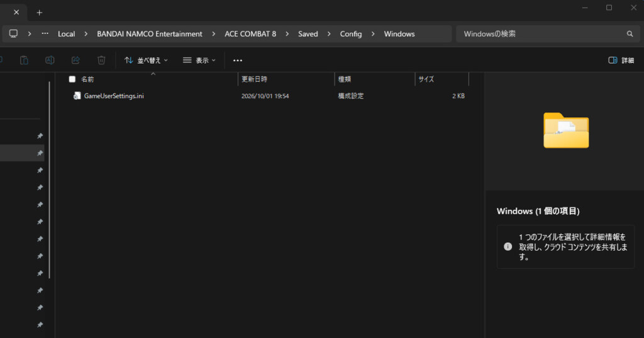Minimize the Explorer window
This screenshot has height=338, width=644.
coord(585,8)
